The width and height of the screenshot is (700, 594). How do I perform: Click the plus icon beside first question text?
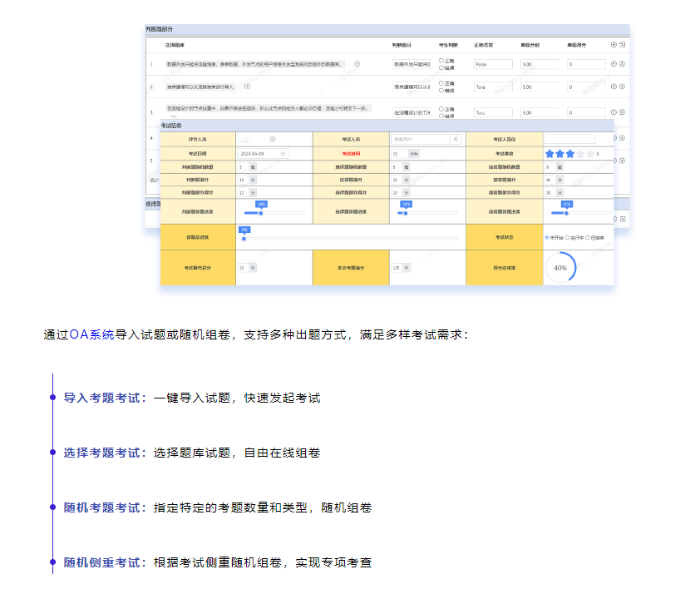(357, 63)
